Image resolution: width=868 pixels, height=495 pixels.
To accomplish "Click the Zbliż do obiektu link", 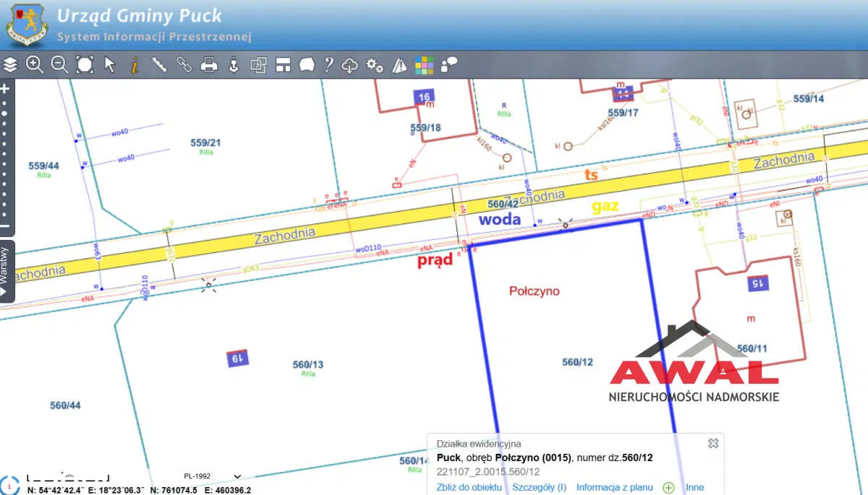I will pyautogui.click(x=469, y=488).
